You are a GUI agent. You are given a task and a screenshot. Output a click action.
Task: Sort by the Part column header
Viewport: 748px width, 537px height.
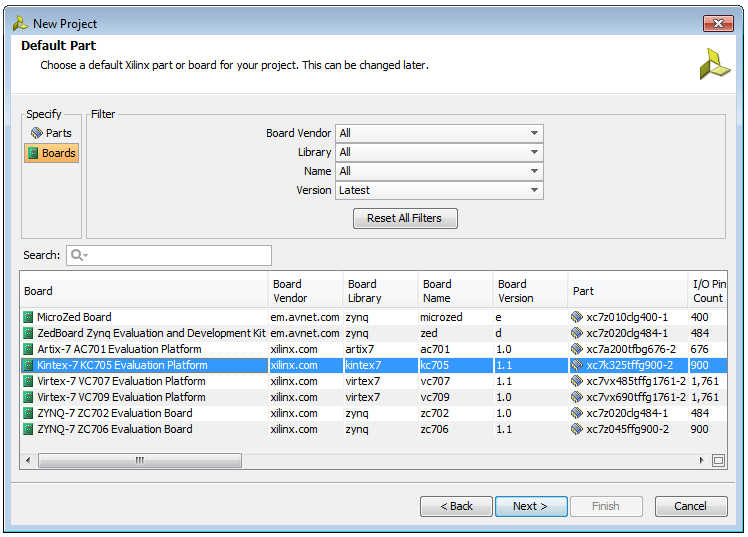pos(628,291)
